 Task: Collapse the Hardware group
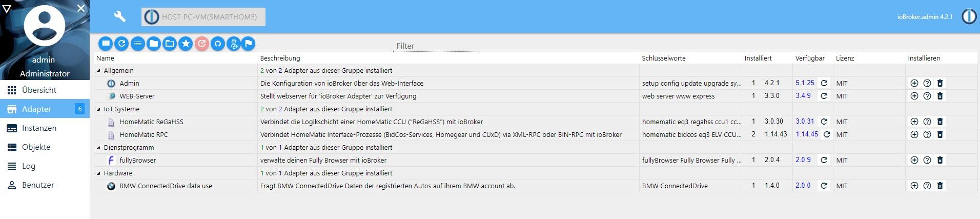coord(99,173)
